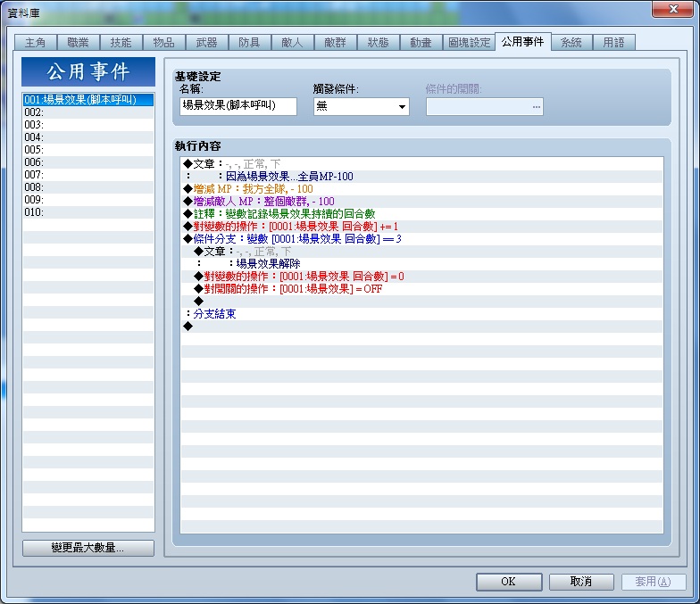
Task: Select the 圖塊設定 tab
Action: (470, 43)
